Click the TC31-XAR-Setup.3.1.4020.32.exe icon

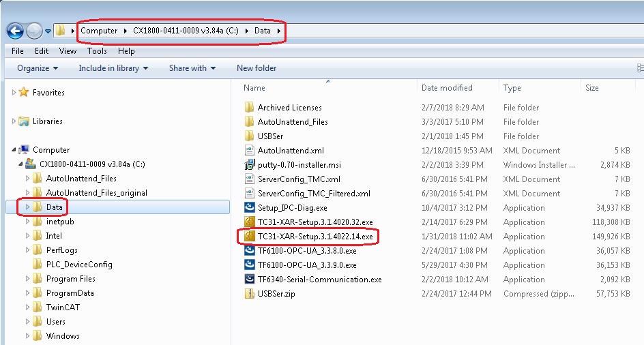click(249, 222)
